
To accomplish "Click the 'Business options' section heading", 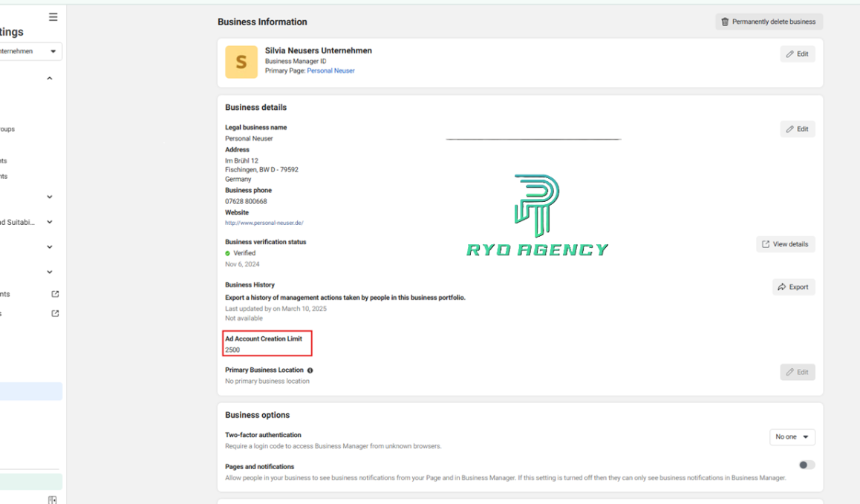I will pos(257,415).
